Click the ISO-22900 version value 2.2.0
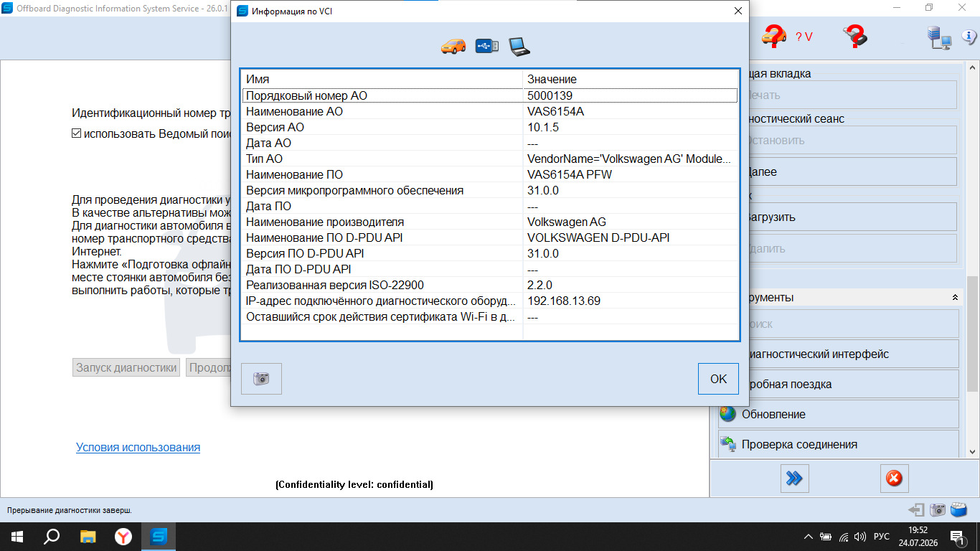 [x=540, y=285]
